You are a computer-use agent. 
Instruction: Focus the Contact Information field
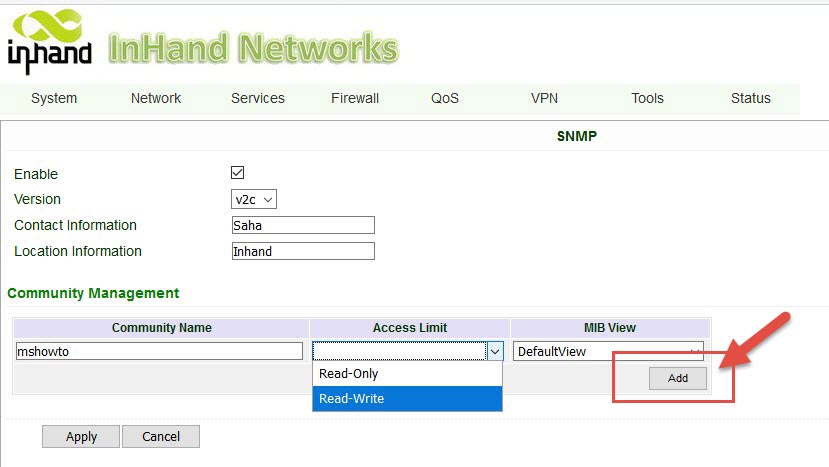pos(303,225)
